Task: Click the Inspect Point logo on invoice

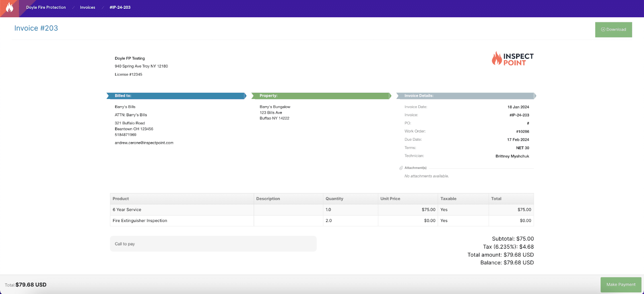Action: point(512,59)
